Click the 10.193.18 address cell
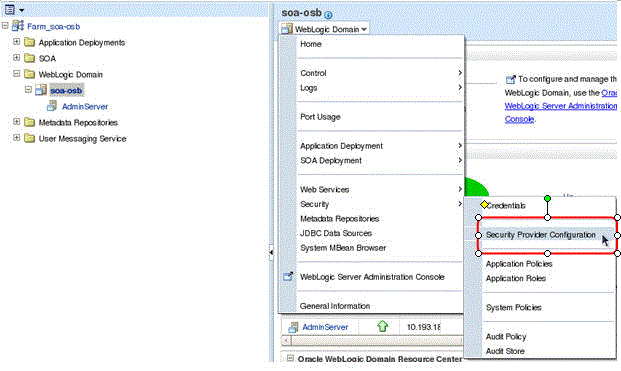 pos(423,327)
